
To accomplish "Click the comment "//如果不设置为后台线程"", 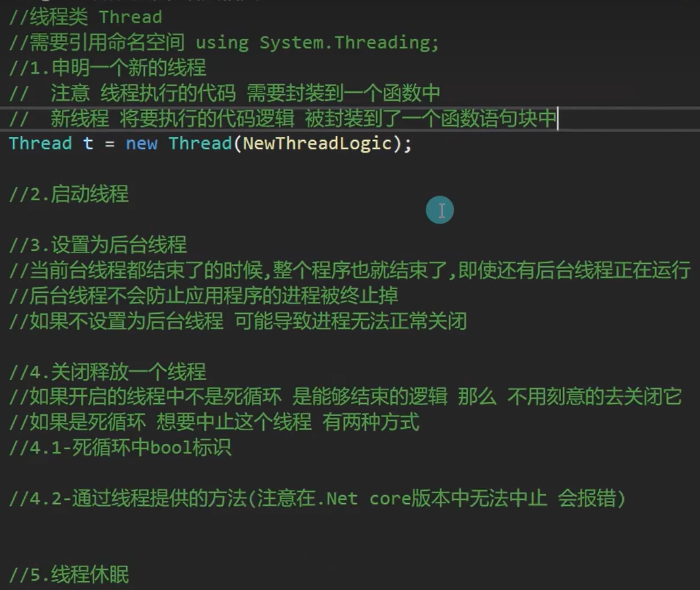I will (238, 321).
